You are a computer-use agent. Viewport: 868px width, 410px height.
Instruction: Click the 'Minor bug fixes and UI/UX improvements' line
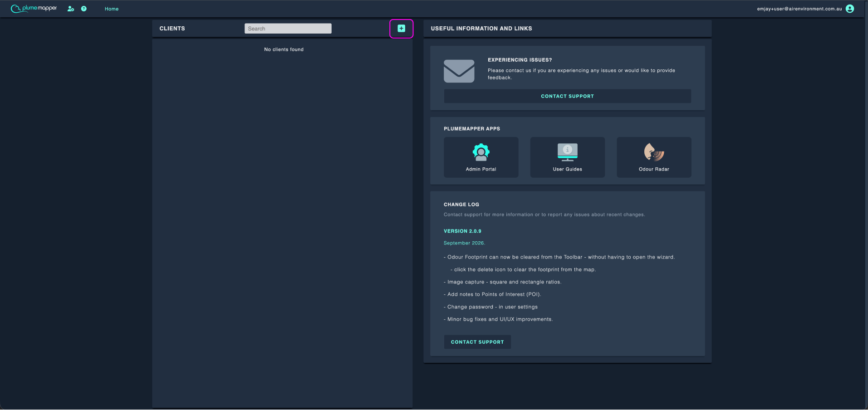(498, 319)
